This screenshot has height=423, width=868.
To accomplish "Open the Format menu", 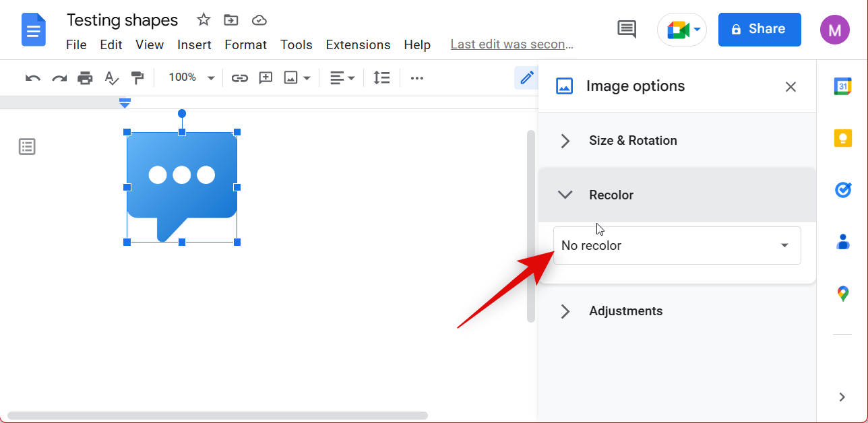I will point(246,44).
